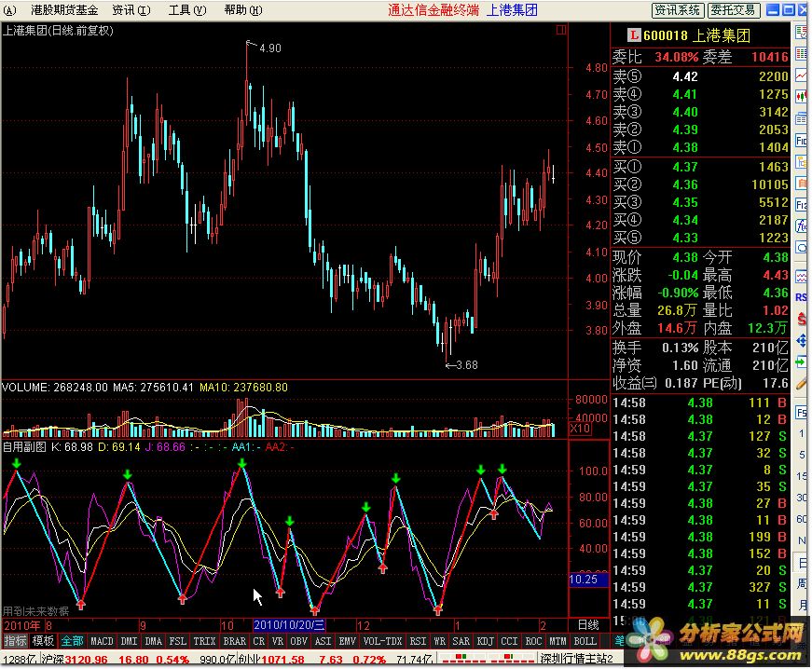Click the chart title 上港集团(日线.前复权)
The image size is (812, 669).
pyautogui.click(x=58, y=31)
